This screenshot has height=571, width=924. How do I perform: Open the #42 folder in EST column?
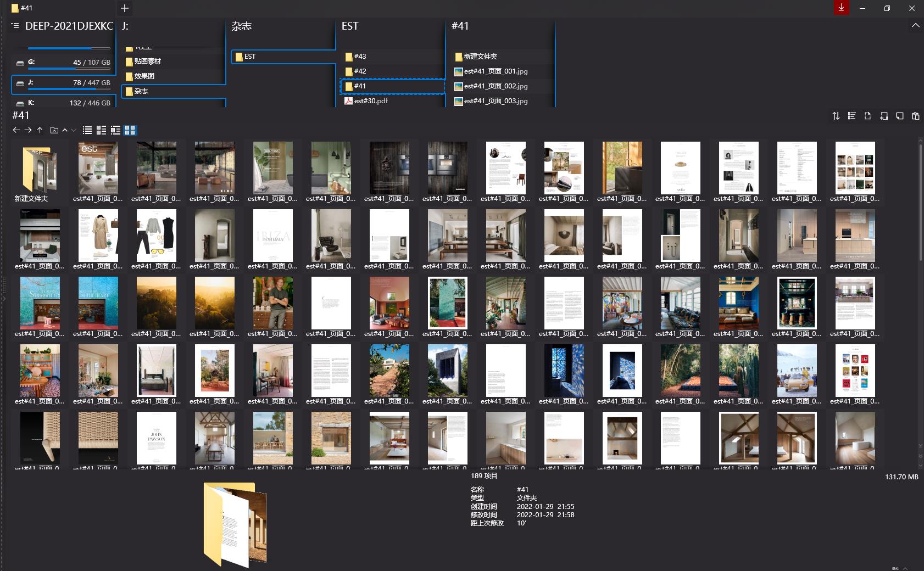click(x=360, y=71)
